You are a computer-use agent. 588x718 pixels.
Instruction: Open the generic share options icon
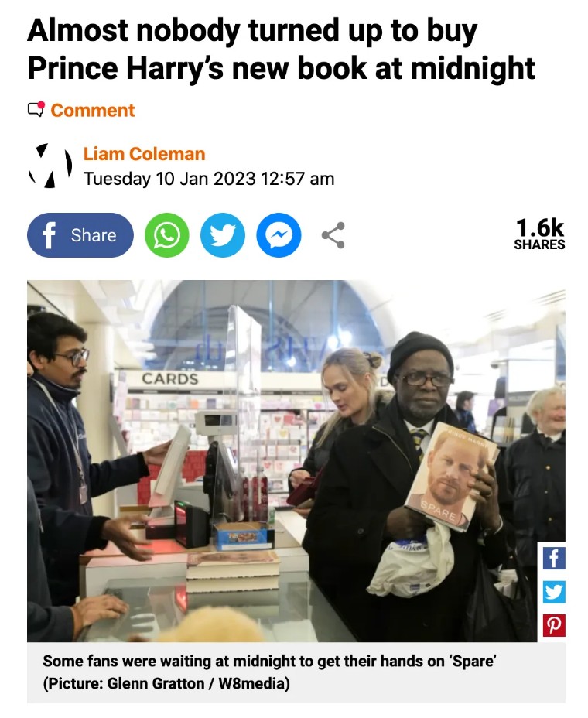(x=333, y=235)
